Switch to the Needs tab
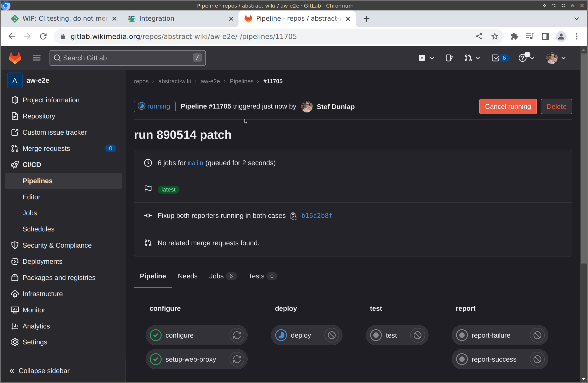This screenshot has width=588, height=383. coord(187,276)
